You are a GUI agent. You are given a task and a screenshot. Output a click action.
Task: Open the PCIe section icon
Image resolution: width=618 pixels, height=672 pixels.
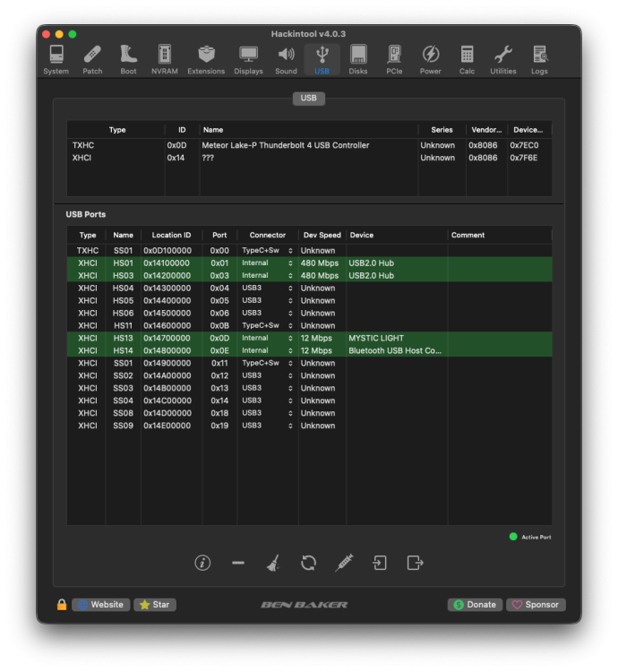[394, 60]
